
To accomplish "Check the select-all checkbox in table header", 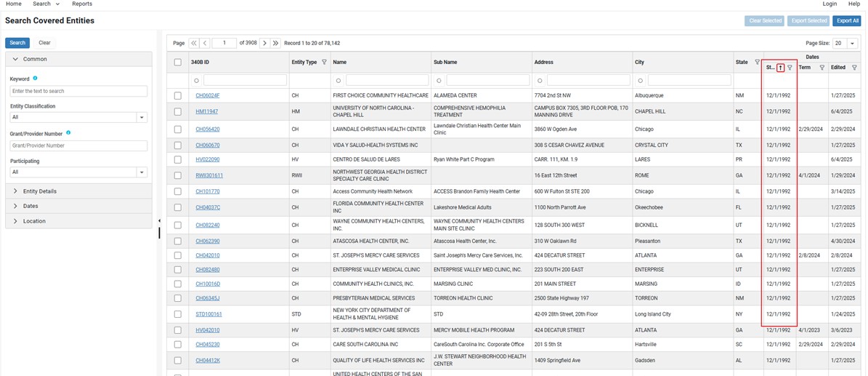I will pyautogui.click(x=178, y=63).
